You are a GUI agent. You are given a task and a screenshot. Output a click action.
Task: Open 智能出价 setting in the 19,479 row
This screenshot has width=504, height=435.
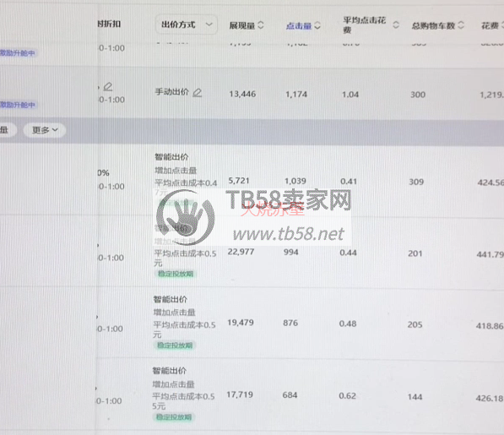170,299
